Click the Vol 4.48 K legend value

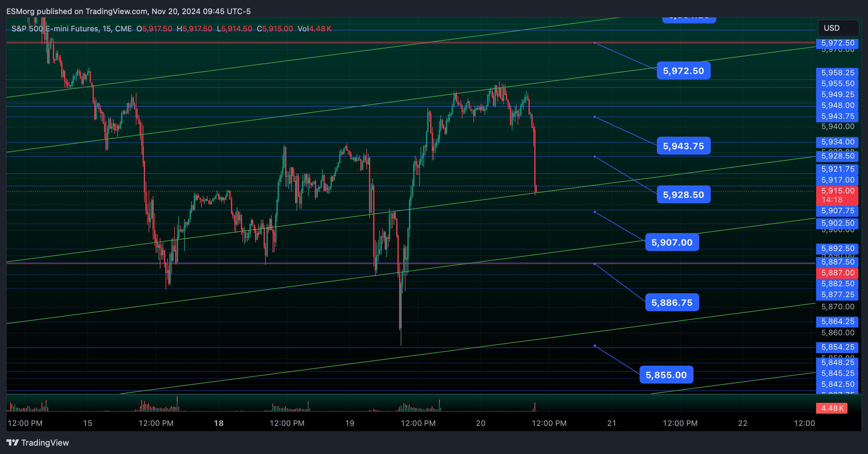click(x=315, y=28)
